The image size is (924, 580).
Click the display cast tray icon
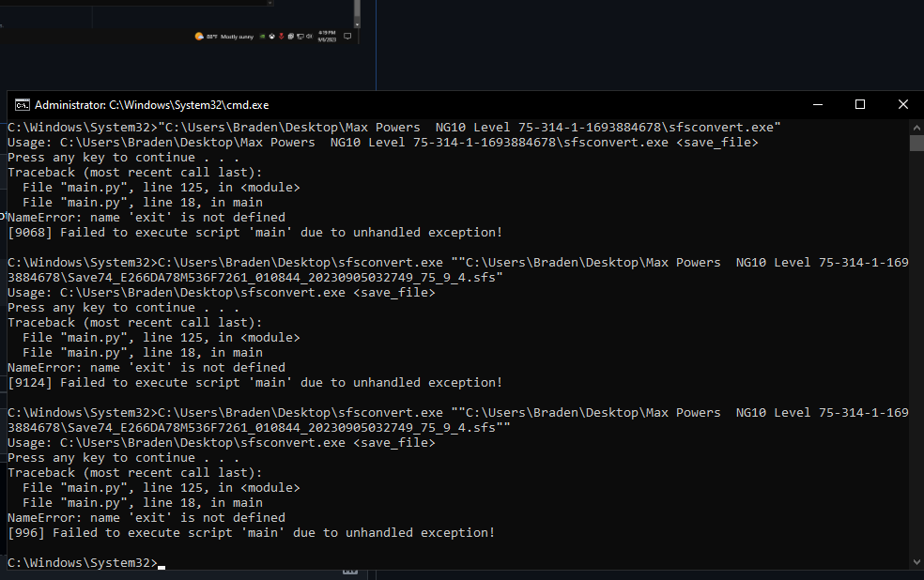[x=300, y=36]
